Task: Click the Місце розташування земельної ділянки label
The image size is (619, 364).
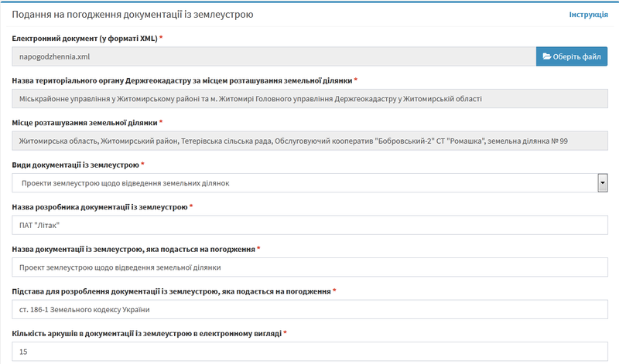Action: tap(85, 122)
